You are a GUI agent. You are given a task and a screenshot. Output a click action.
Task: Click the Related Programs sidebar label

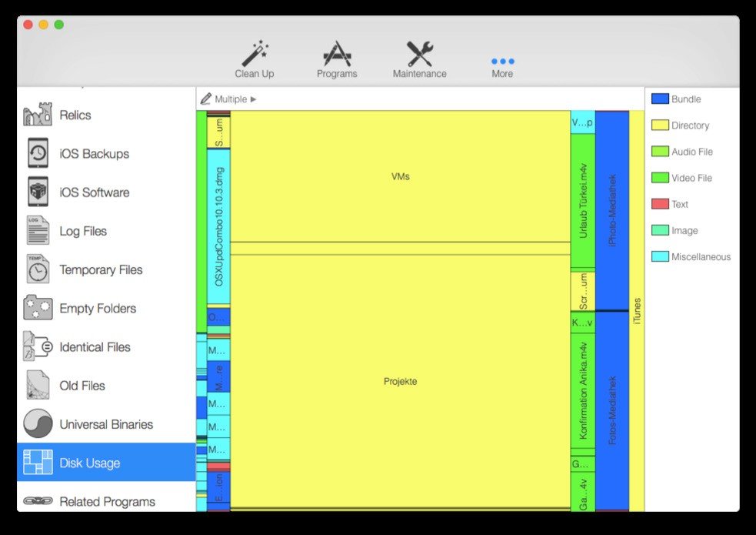pos(107,502)
